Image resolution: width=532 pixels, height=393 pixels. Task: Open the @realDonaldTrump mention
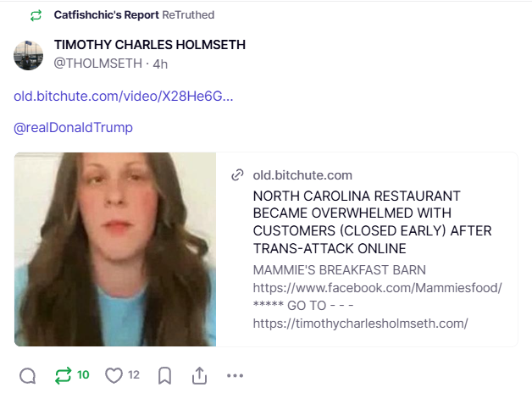(73, 128)
